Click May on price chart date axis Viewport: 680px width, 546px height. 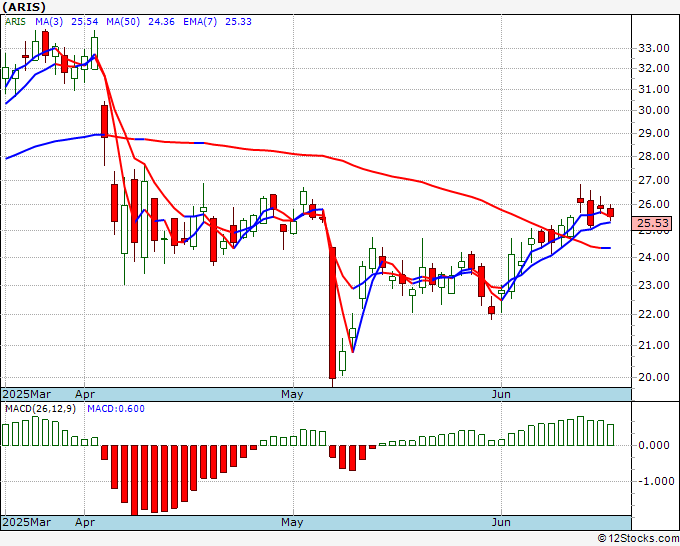(x=292, y=394)
